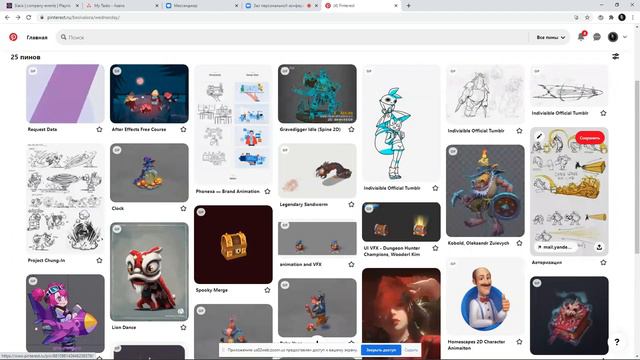The image size is (640, 360).
Task: Click Скрыть in the screen sharing bar
Action: pos(411,350)
